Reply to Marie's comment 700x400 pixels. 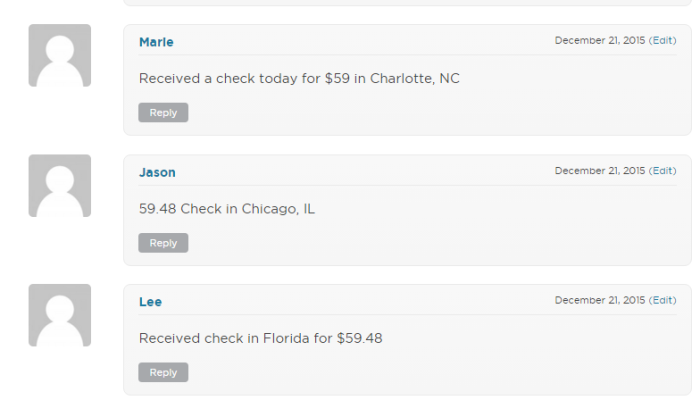163,113
